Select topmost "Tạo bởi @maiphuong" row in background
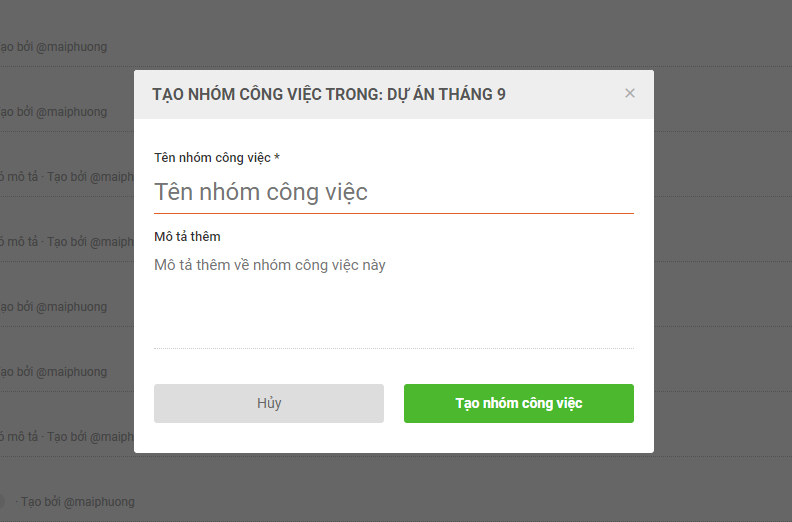The width and height of the screenshot is (792, 522). [53, 47]
